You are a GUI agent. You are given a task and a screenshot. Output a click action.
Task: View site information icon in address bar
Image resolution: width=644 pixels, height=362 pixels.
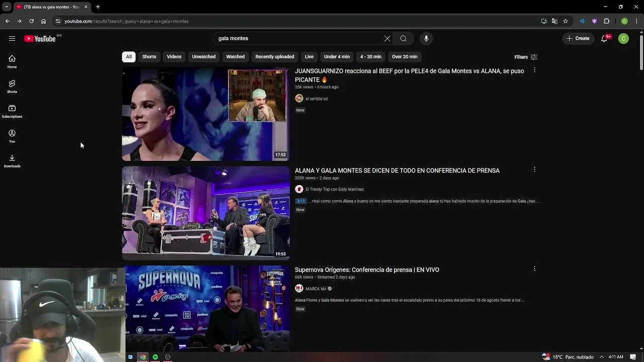tap(58, 21)
